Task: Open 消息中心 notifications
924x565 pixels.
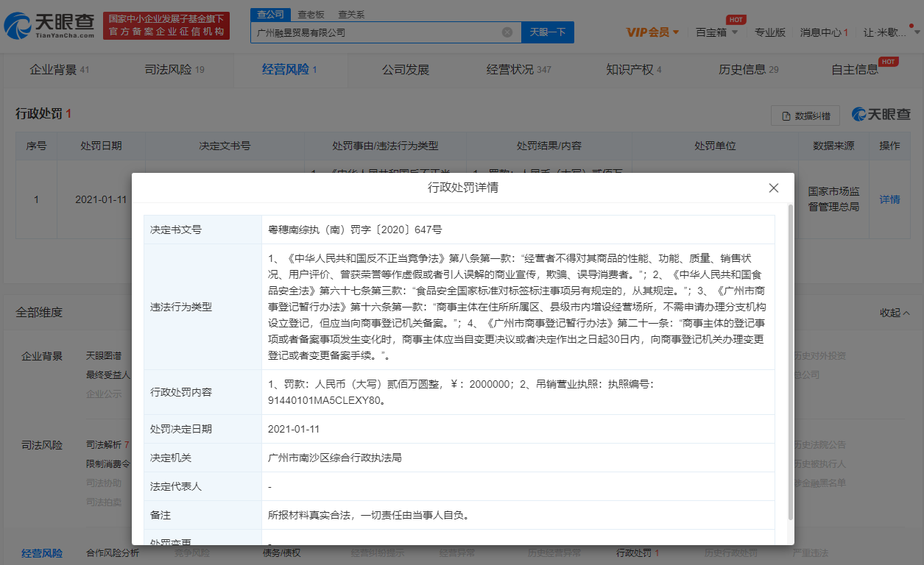Action: tap(824, 32)
